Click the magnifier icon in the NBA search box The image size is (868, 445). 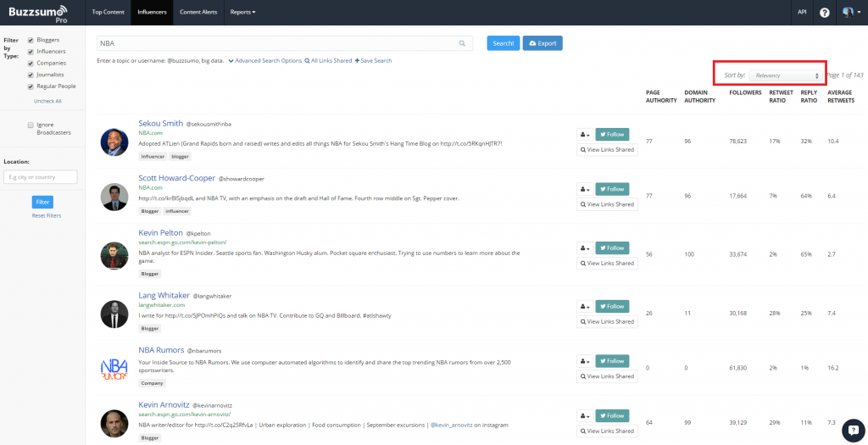(x=462, y=43)
